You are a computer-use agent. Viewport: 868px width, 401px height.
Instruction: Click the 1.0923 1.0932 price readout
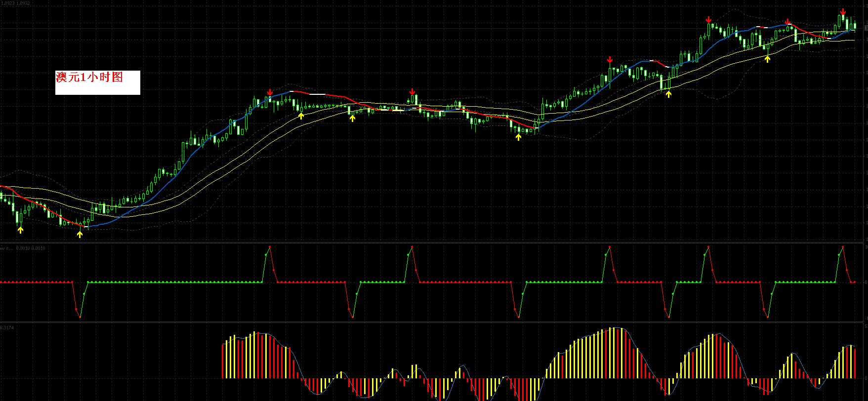[15, 3]
